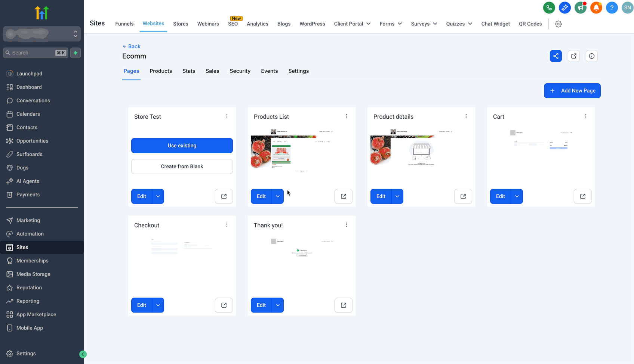Switch to the Products tab

(161, 71)
